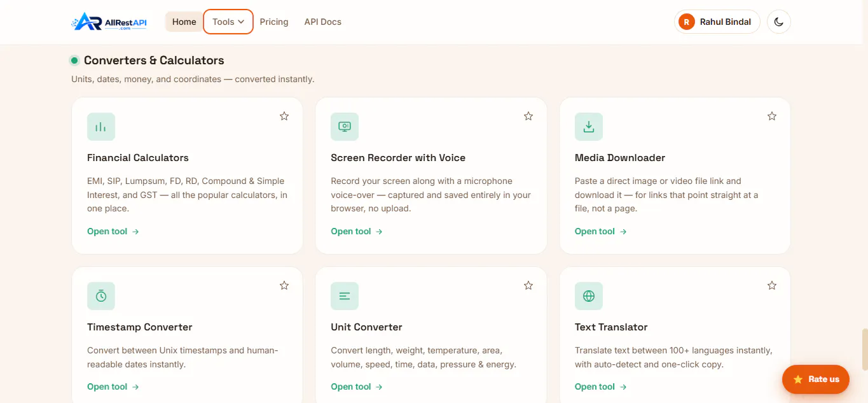868x403 pixels.
Task: Open tool link for Financial Calculators
Action: pyautogui.click(x=113, y=231)
